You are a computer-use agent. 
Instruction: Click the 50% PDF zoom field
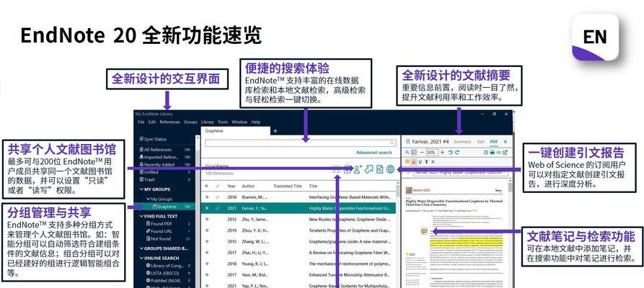click(x=432, y=152)
